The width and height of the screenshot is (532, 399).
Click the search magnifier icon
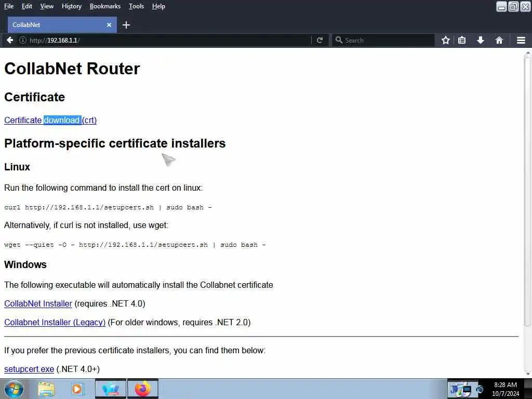pyautogui.click(x=339, y=40)
